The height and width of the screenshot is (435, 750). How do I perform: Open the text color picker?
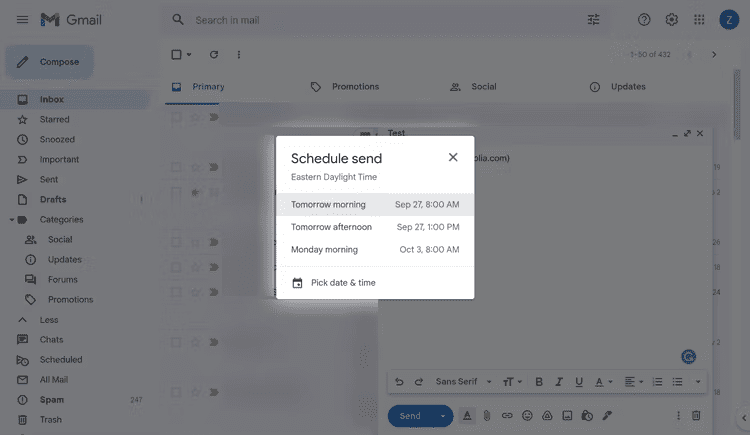coord(603,382)
